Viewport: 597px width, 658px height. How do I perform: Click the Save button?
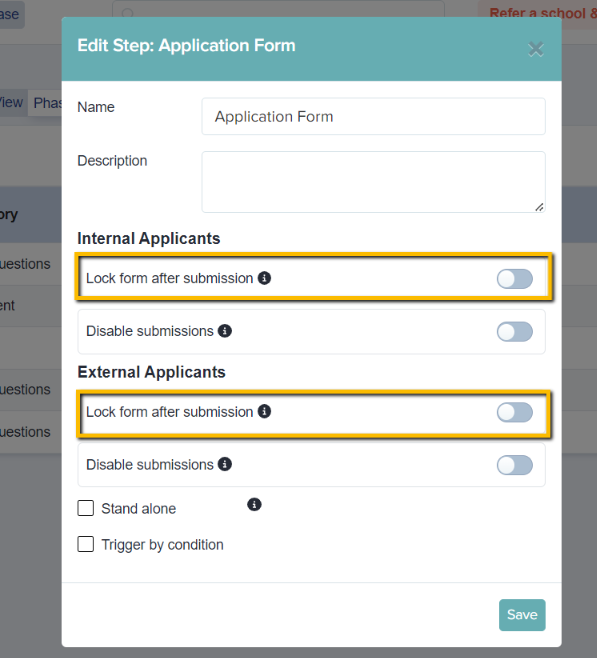pos(522,615)
